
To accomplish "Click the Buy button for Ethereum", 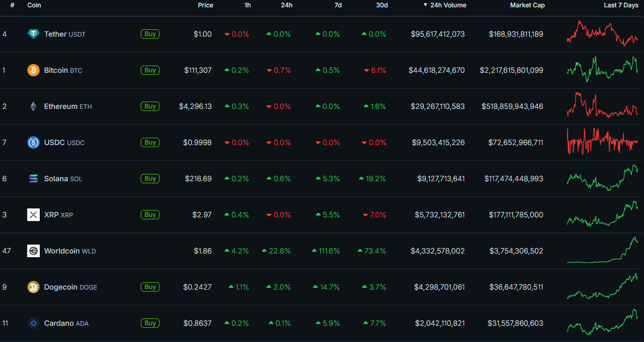I will pyautogui.click(x=150, y=106).
